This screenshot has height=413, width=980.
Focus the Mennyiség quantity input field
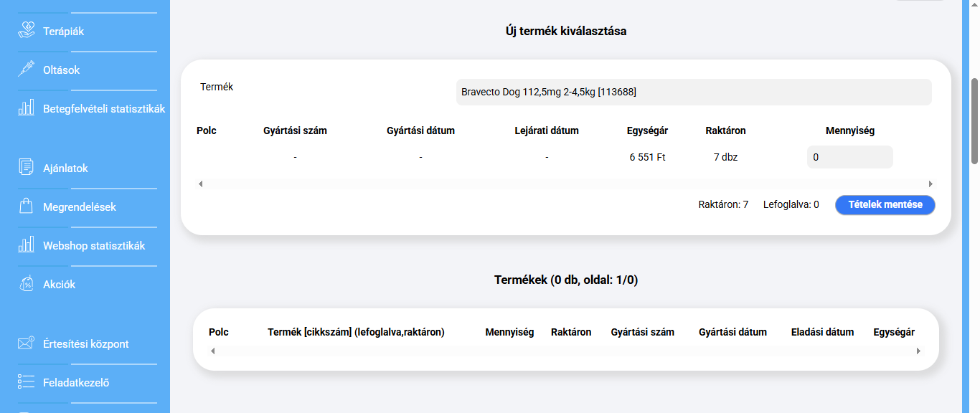pos(849,157)
